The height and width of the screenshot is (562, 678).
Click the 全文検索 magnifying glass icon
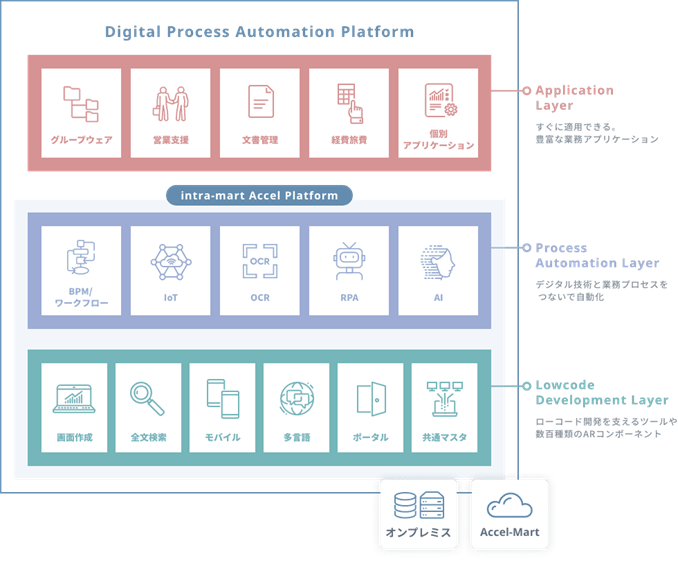click(147, 399)
